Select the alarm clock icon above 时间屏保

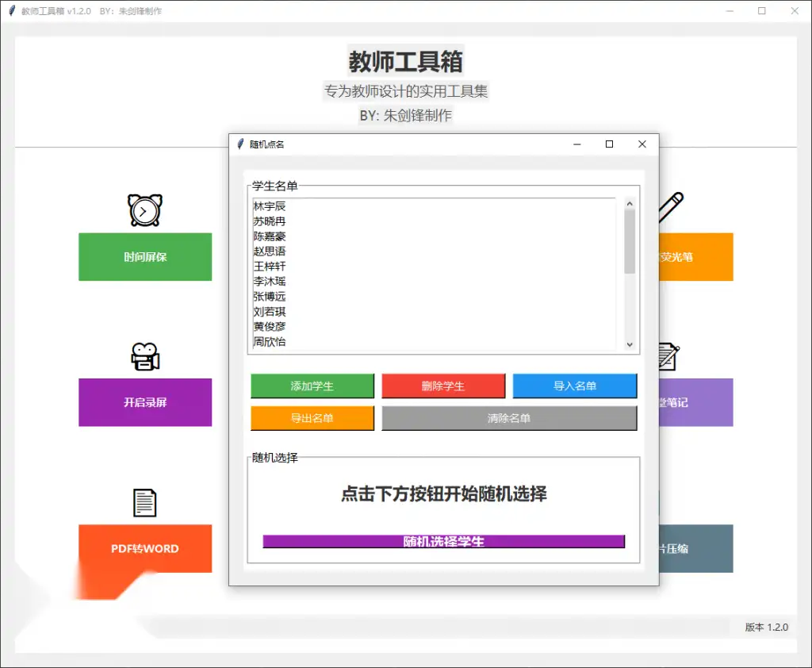pyautogui.click(x=145, y=210)
